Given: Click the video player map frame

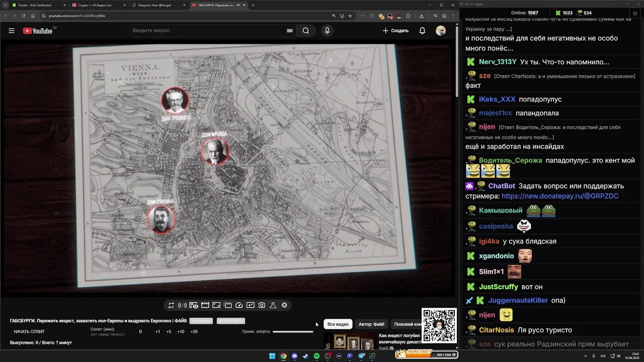Looking at the screenshot, I should coord(229,168).
